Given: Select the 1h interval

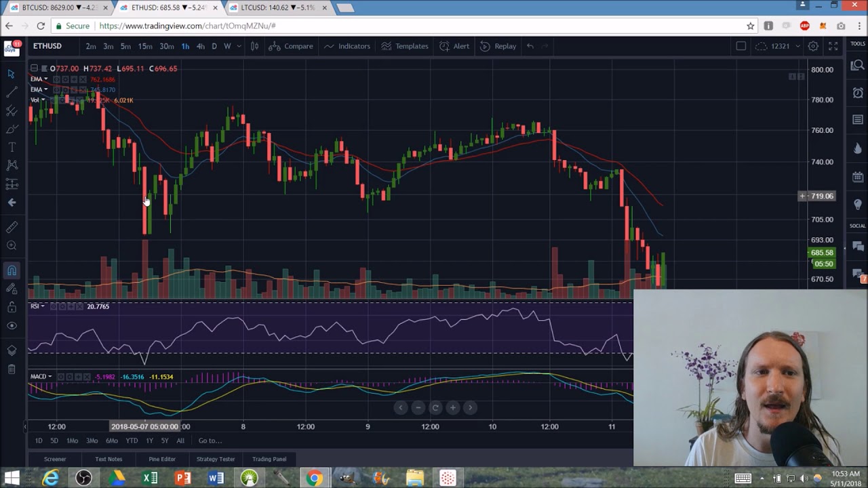Looking at the screenshot, I should [185, 46].
